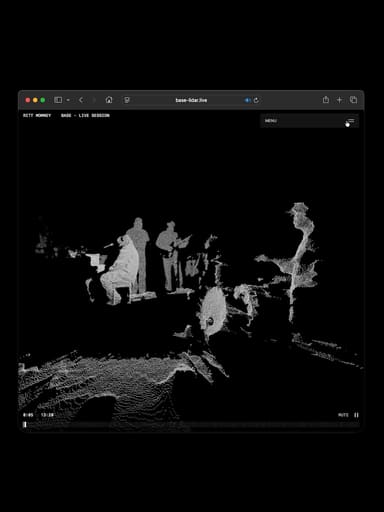This screenshot has height=512, width=384.
Task: Open the home page icon
Action: (109, 100)
